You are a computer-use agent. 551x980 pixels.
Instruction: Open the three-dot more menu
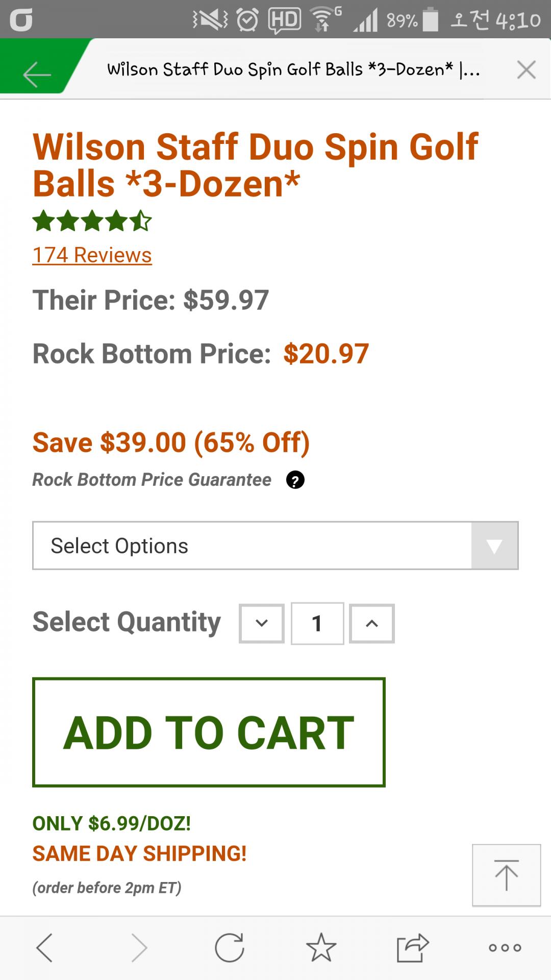point(505,948)
